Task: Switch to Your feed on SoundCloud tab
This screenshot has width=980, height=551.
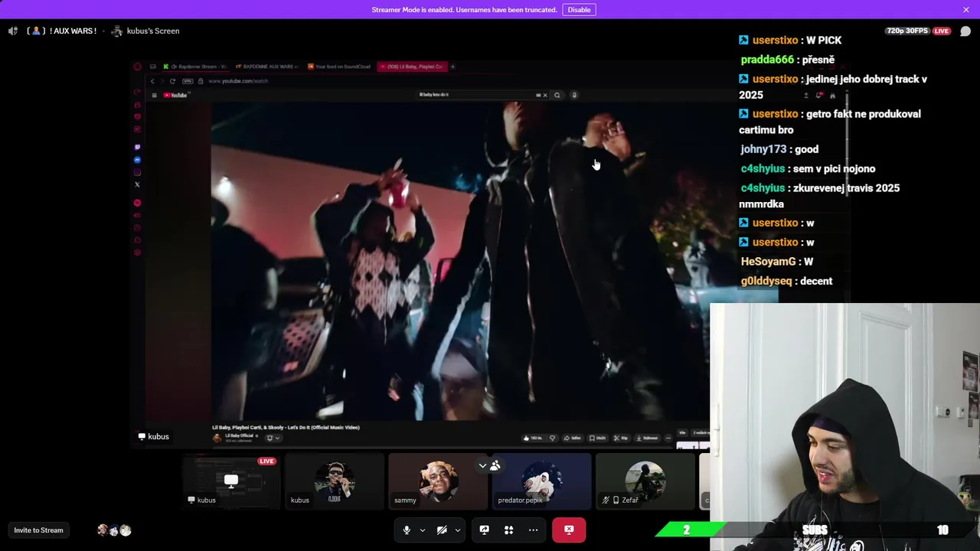Action: tap(339, 67)
